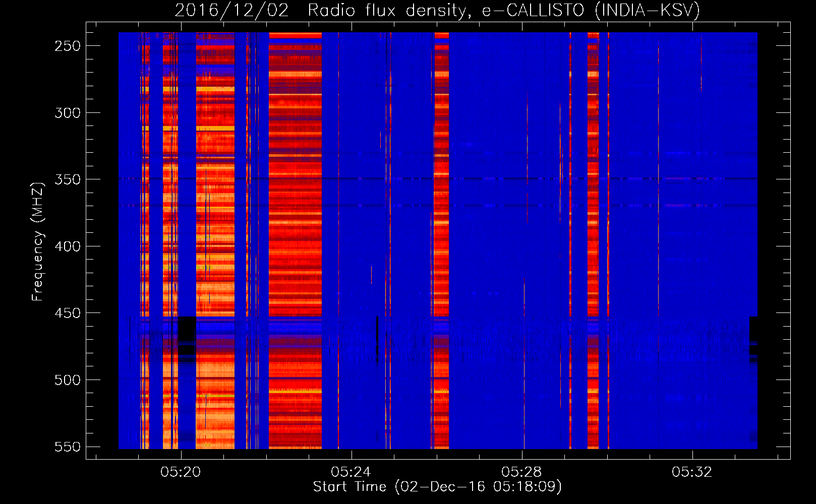The image size is (816, 504).
Task: Click the 250 frequency tick label
Action: [68, 46]
